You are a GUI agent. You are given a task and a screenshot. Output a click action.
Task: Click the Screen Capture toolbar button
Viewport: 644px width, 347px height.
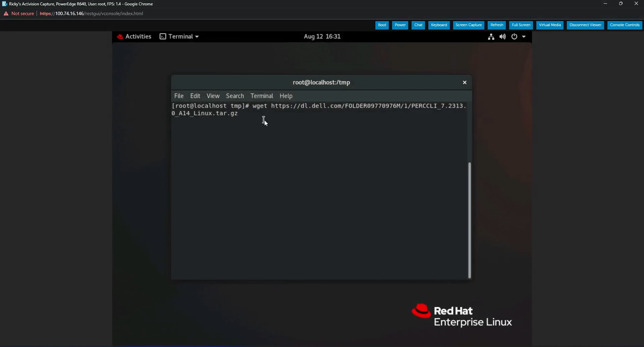468,25
